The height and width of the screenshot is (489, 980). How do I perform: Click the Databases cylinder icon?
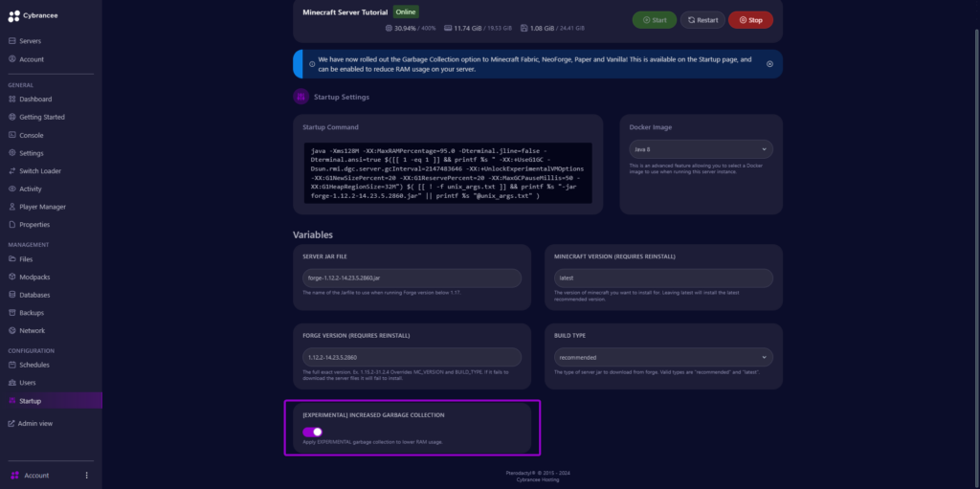click(12, 295)
